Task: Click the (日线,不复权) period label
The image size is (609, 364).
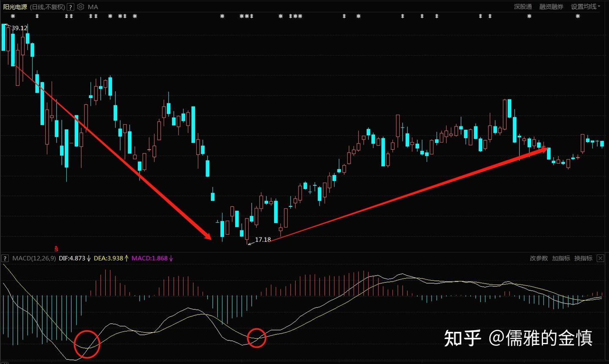Action: tap(48, 7)
